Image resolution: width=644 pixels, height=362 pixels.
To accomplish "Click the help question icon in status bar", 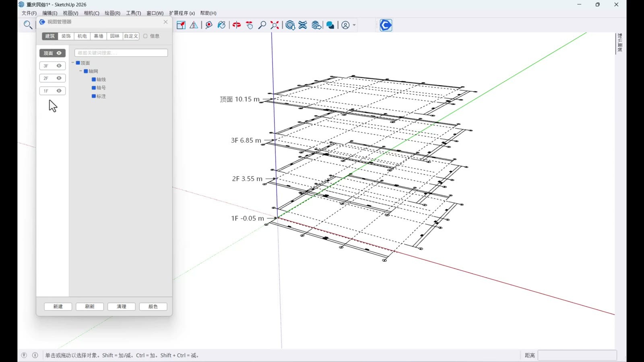I will click(x=24, y=355).
